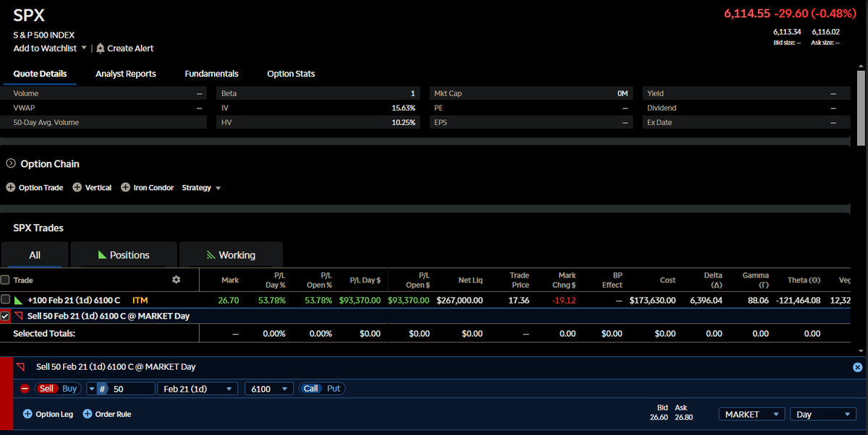Click the plus icon for Option Leg

tap(27, 414)
